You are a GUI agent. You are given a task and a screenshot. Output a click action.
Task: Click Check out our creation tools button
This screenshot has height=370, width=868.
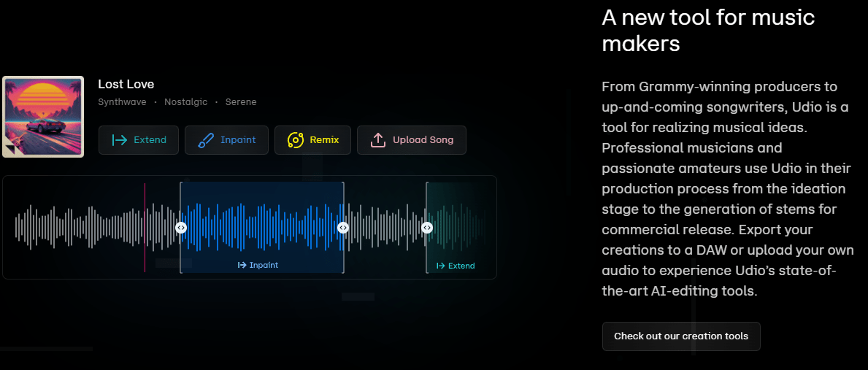(x=681, y=336)
